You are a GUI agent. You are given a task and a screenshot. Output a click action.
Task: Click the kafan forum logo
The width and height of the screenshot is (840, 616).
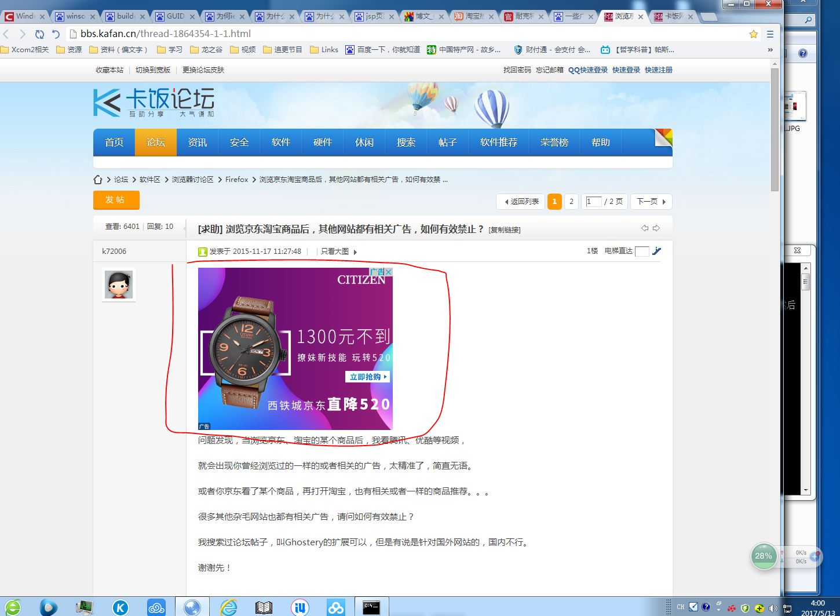pos(154,102)
